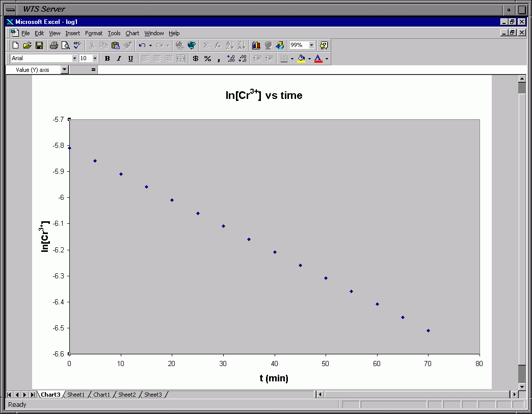Open the Print Preview tool
The height and width of the screenshot is (414, 532).
(65, 45)
